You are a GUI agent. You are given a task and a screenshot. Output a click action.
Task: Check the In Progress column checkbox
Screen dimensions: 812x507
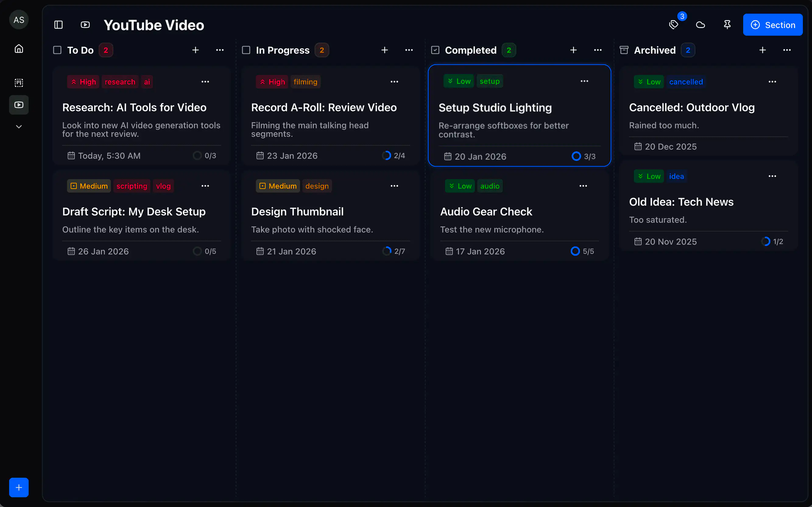(x=246, y=50)
